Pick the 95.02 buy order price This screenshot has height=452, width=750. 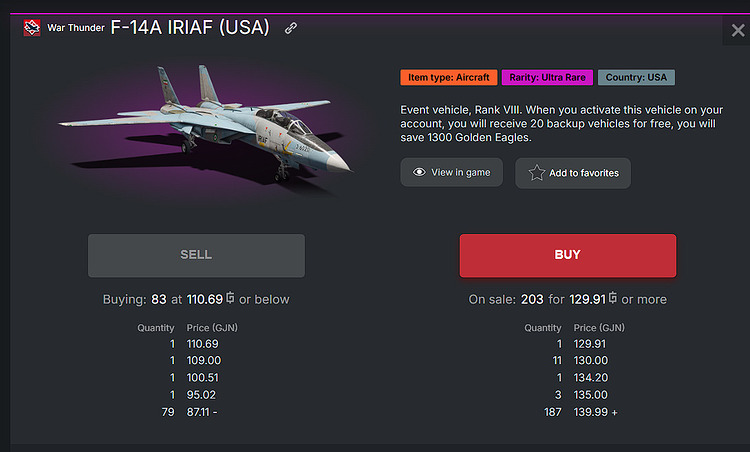[x=203, y=395]
